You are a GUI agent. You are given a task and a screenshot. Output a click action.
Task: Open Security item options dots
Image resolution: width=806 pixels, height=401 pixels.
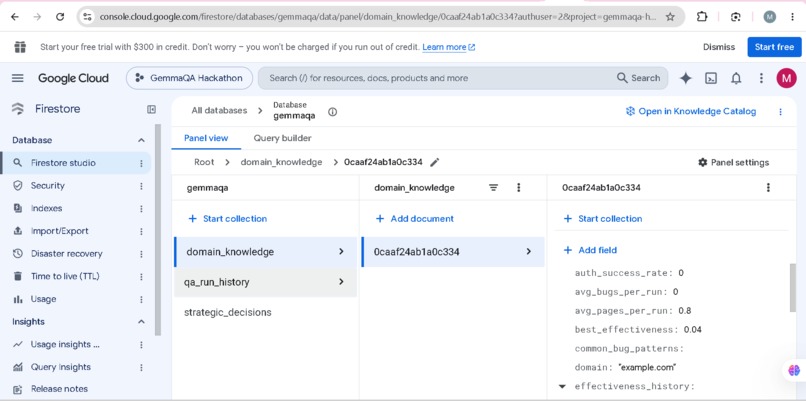click(141, 186)
